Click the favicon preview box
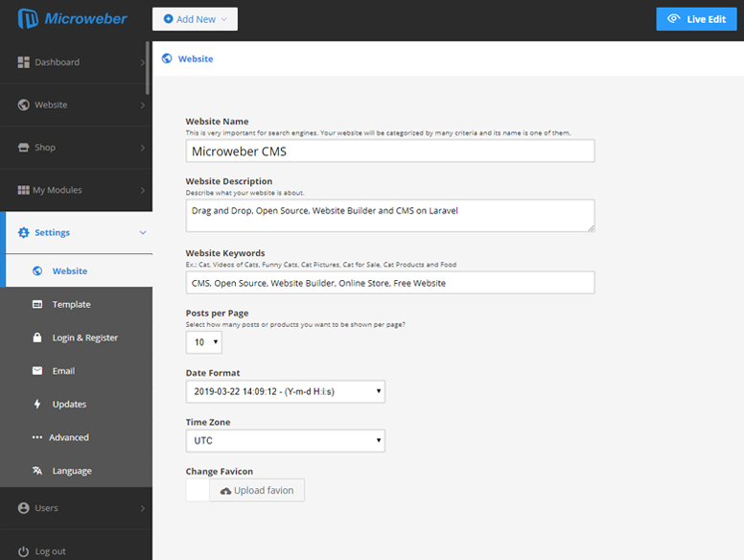This screenshot has width=744, height=560. (198, 490)
